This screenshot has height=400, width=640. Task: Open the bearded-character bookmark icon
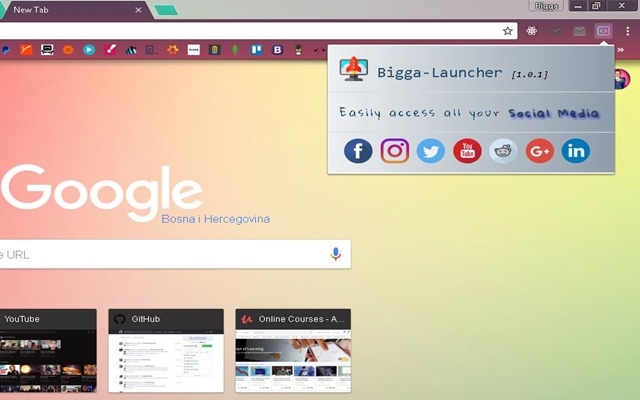(x=298, y=50)
